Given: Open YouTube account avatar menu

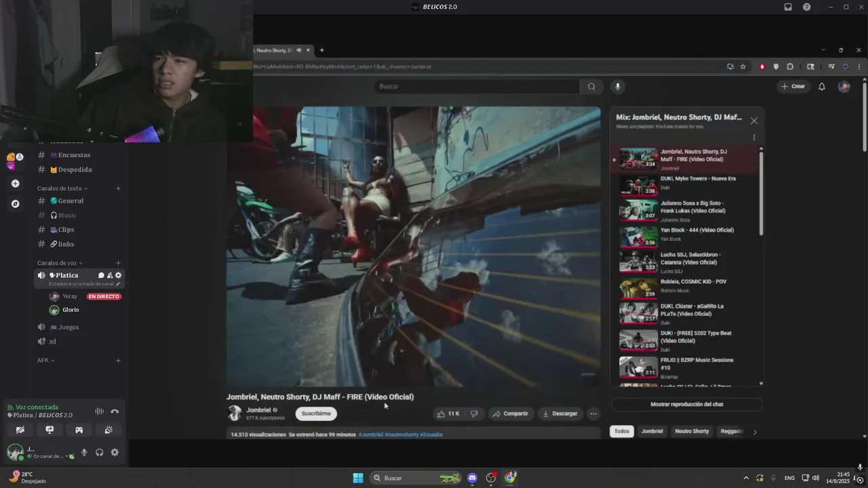Looking at the screenshot, I should [x=844, y=86].
